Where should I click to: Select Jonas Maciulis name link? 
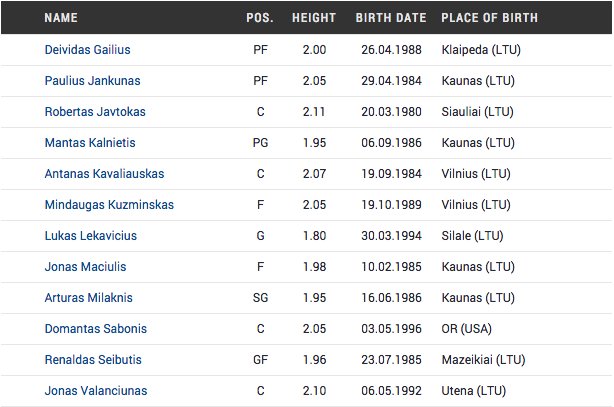(85, 266)
